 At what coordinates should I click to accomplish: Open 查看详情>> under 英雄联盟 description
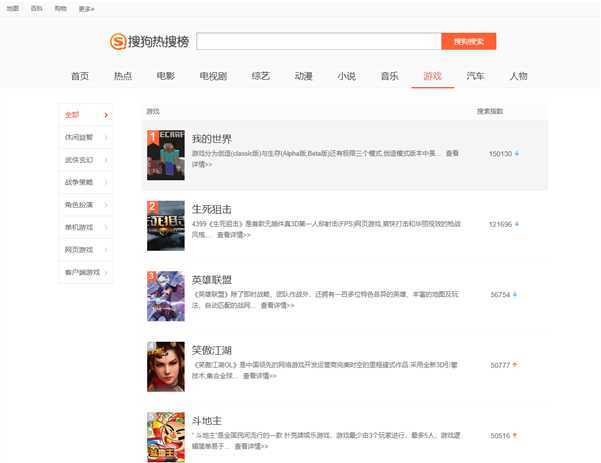pyautogui.click(x=278, y=305)
